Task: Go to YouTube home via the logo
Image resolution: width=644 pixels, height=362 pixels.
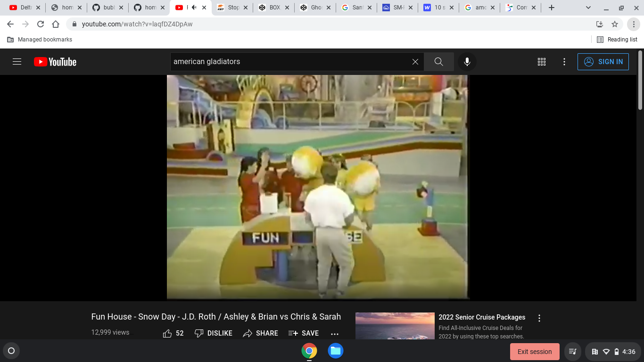Action: tap(55, 62)
